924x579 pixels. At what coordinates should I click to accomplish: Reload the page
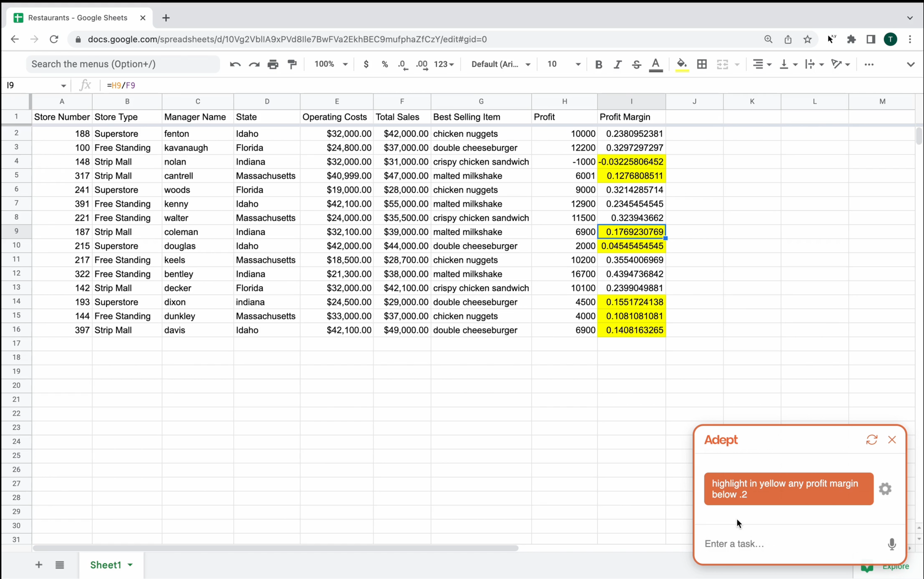click(54, 39)
